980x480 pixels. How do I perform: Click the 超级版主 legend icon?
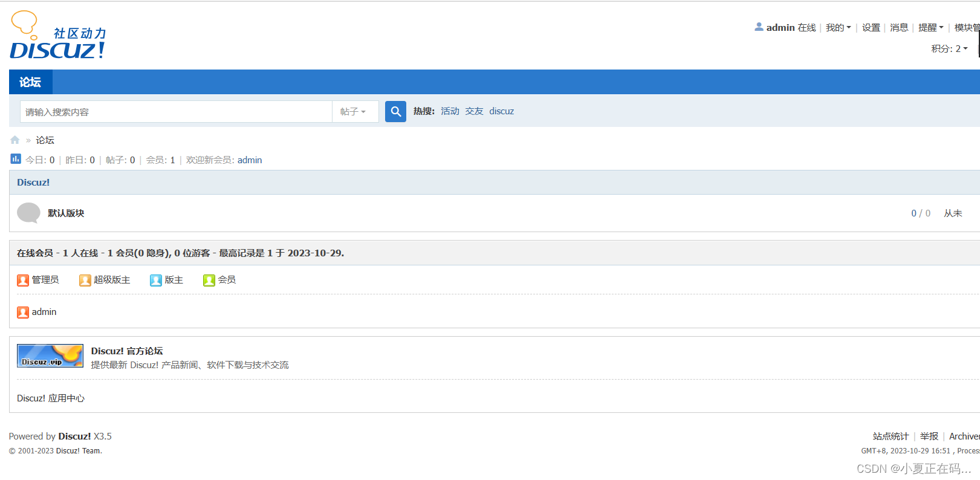[85, 280]
